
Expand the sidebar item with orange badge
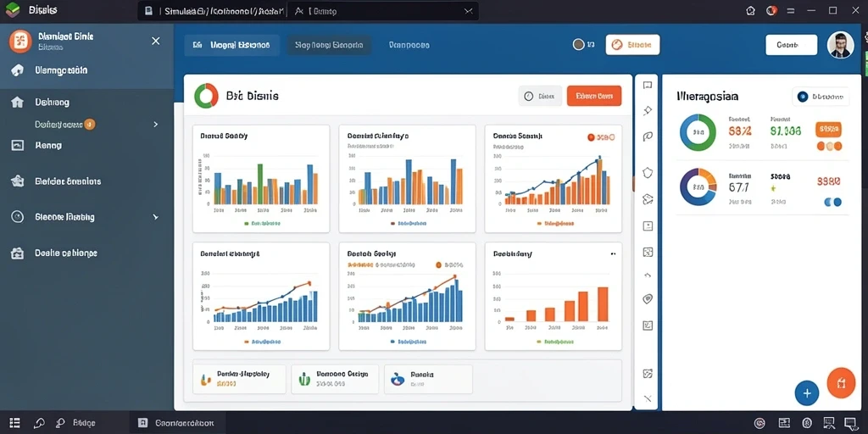point(155,125)
